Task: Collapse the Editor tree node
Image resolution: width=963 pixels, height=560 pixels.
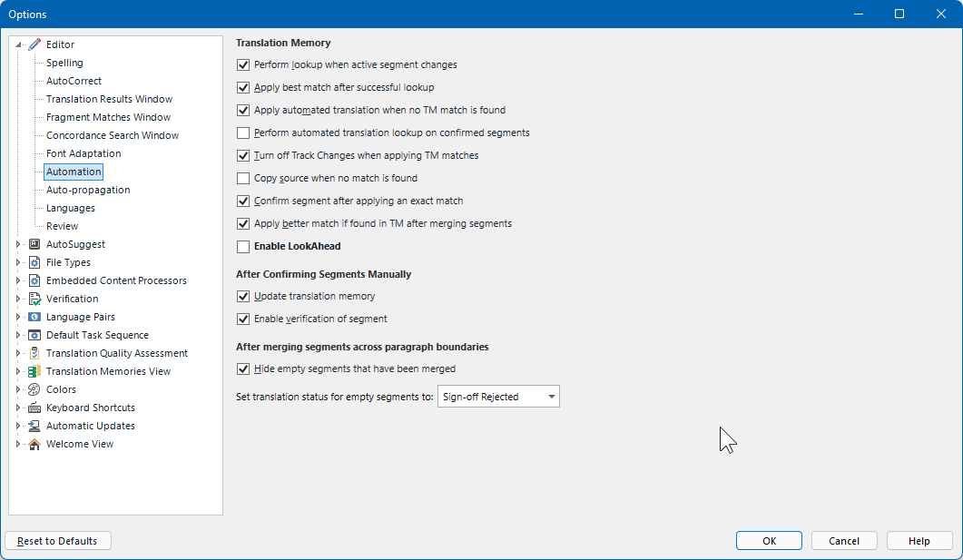Action: point(17,44)
